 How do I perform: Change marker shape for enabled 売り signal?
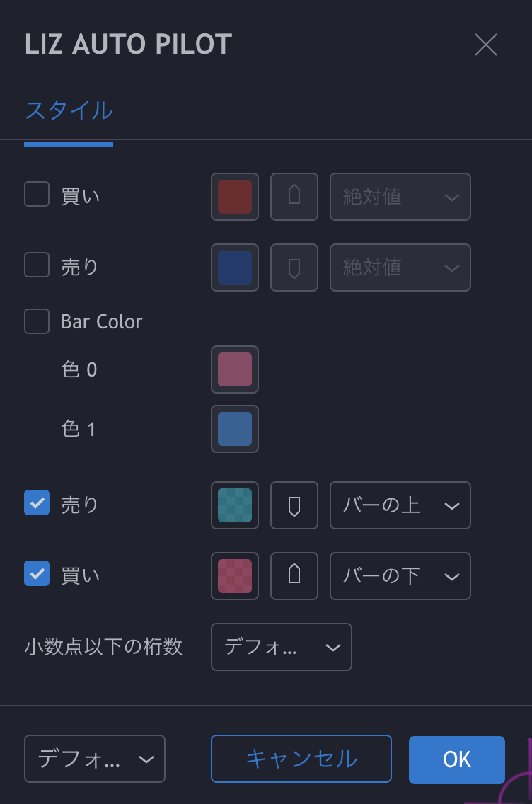coord(294,505)
